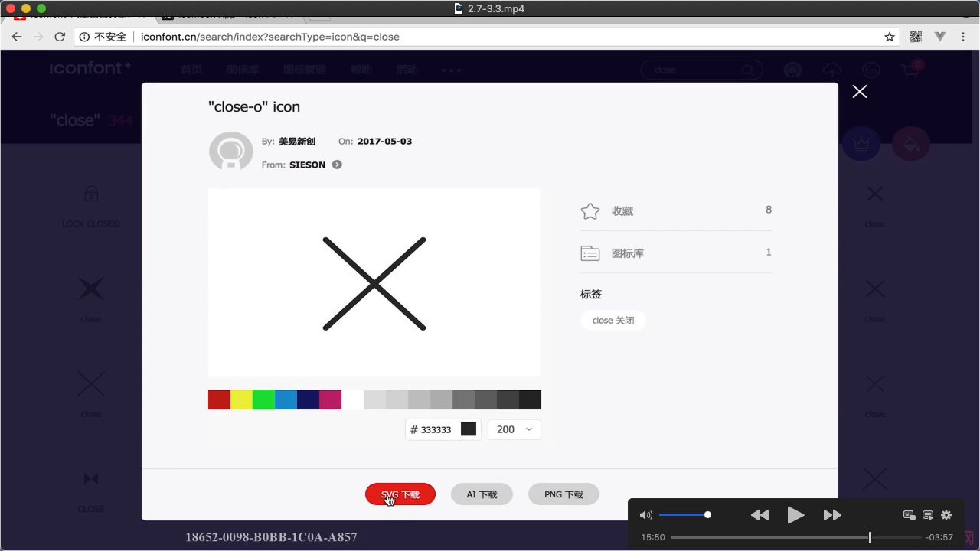Rewind the video
This screenshot has height=551, width=980.
pos(759,515)
